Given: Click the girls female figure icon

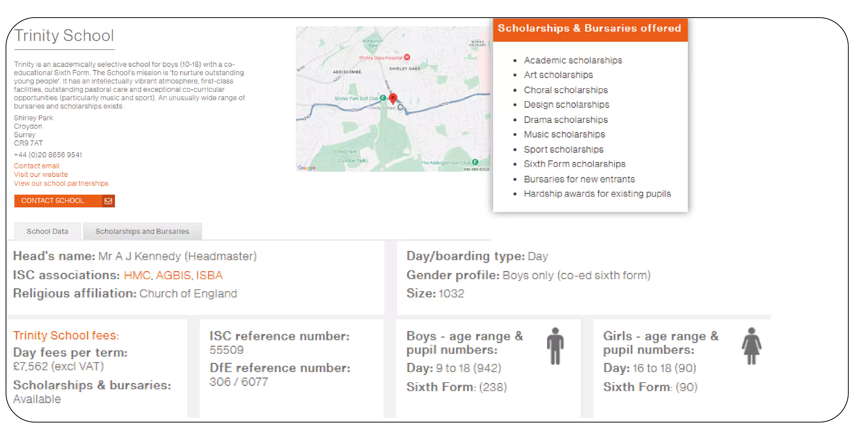Looking at the screenshot, I should (x=751, y=346).
